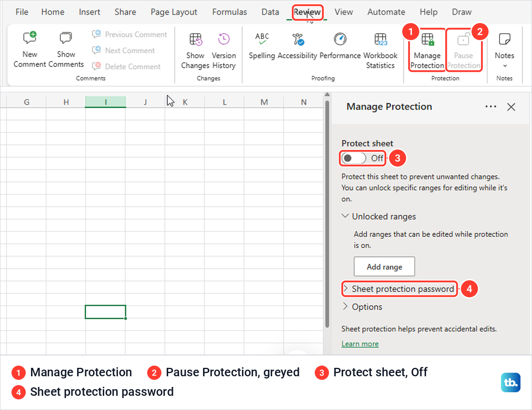Click the vertical scrollbar thumb
Screen dimensions: 532x410
point(327,214)
